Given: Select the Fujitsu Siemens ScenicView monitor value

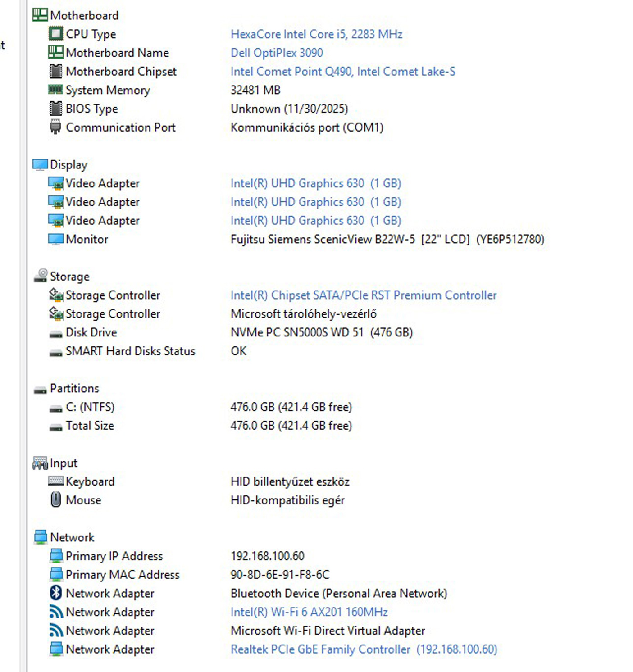Looking at the screenshot, I should pyautogui.click(x=387, y=239).
